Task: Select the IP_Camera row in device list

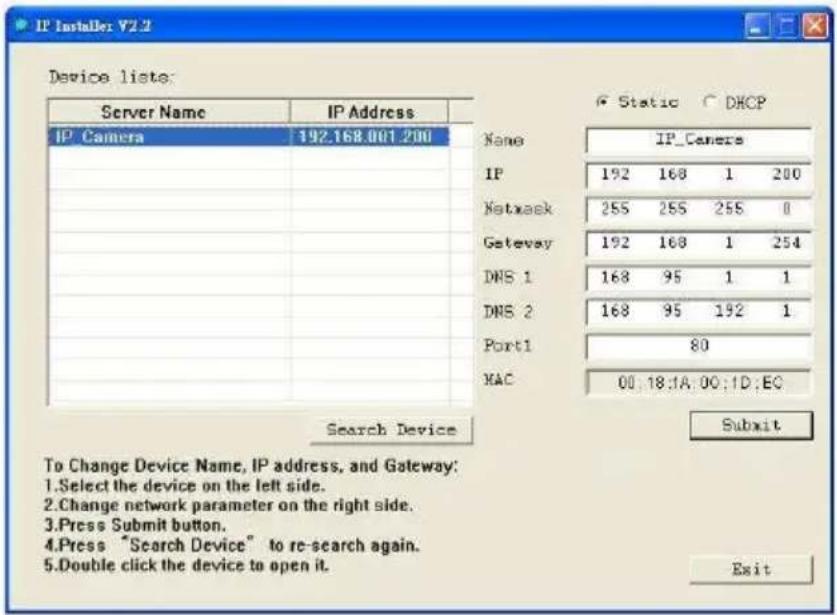Action: tap(249, 137)
